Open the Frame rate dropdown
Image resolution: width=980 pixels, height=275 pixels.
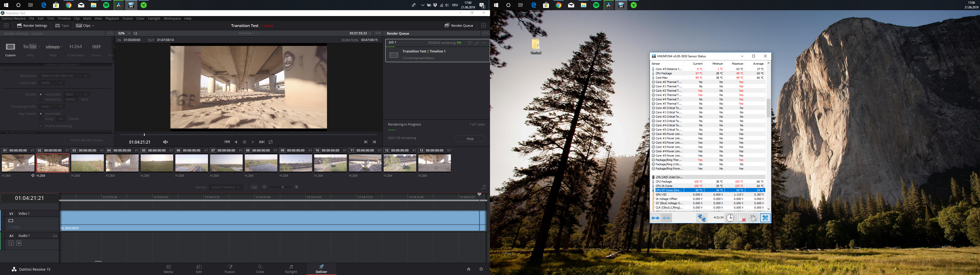(x=53, y=83)
